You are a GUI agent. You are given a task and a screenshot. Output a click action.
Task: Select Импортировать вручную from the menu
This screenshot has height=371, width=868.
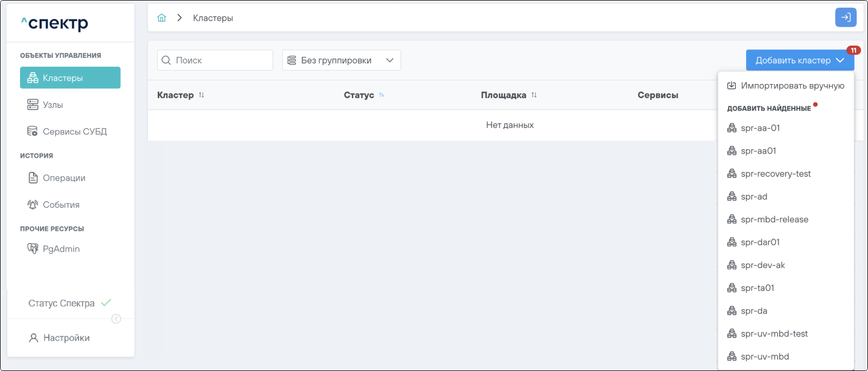792,86
